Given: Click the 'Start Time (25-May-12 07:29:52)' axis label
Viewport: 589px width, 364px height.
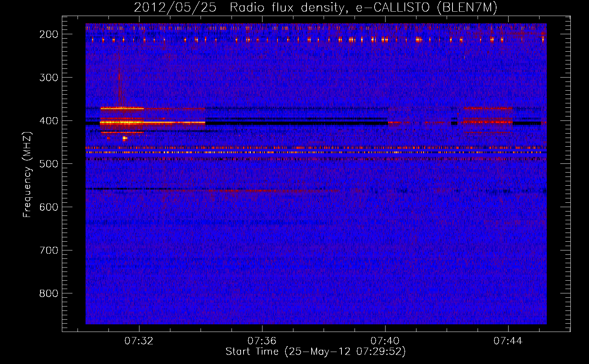Looking at the screenshot, I should (x=315, y=352).
